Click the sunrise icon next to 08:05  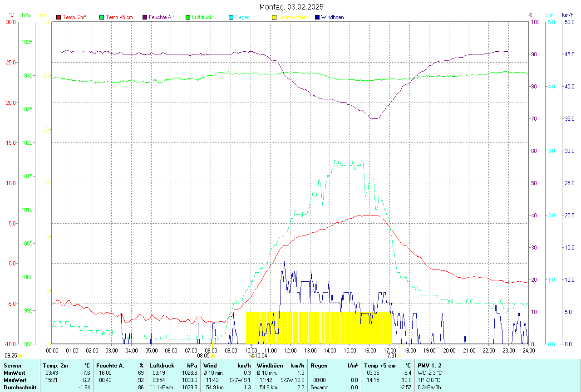pos(212,356)
